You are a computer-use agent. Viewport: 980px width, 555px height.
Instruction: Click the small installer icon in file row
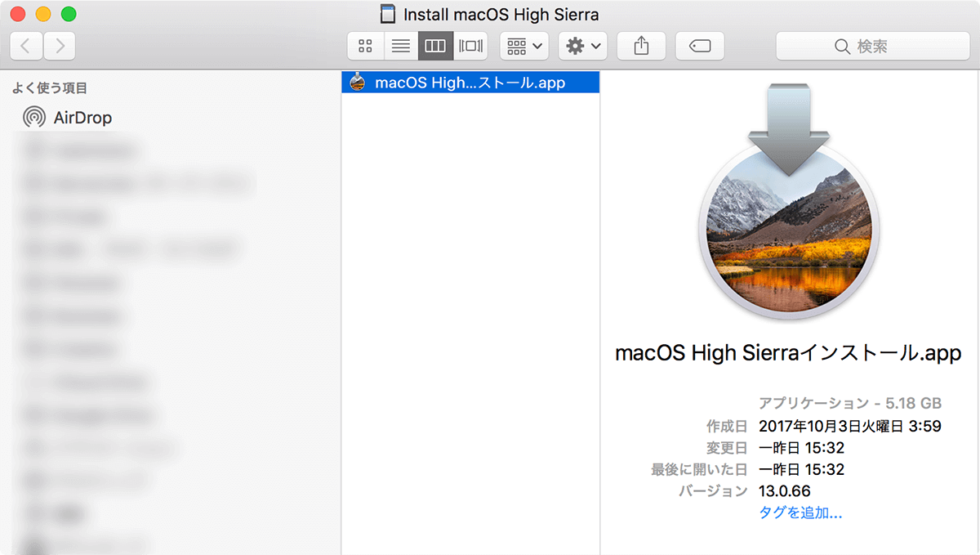pyautogui.click(x=357, y=82)
